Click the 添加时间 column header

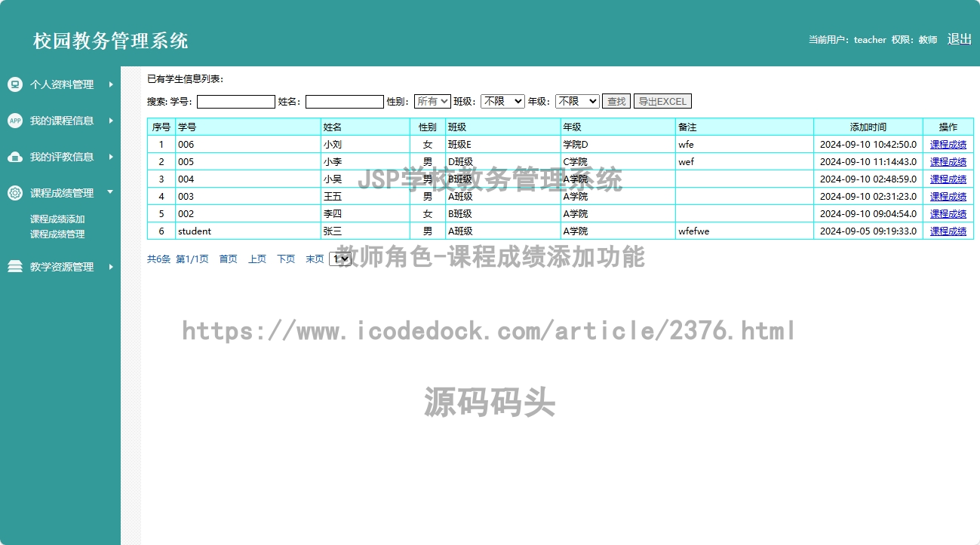[x=868, y=127]
